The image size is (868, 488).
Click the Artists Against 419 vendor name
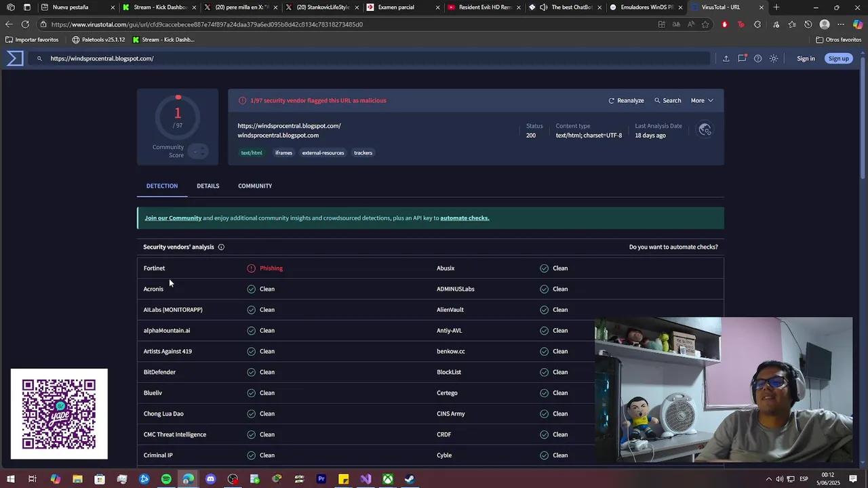tap(167, 352)
